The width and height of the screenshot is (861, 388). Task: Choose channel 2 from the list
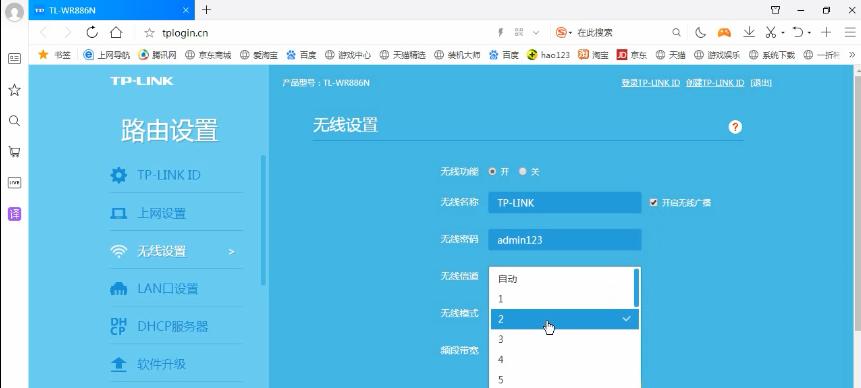(564, 319)
